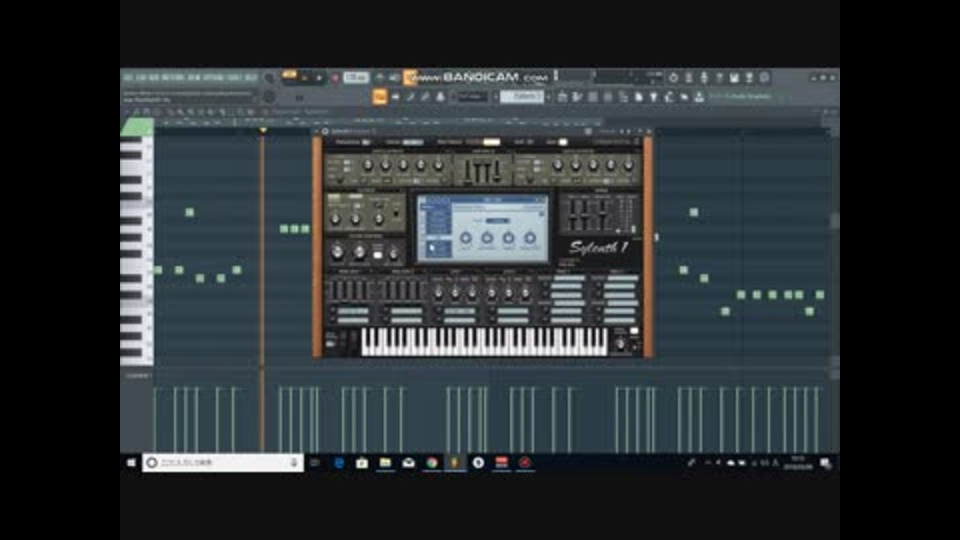Click the mixer shortcut icon in the toolbar
The width and height of the screenshot is (960, 540).
click(608, 97)
